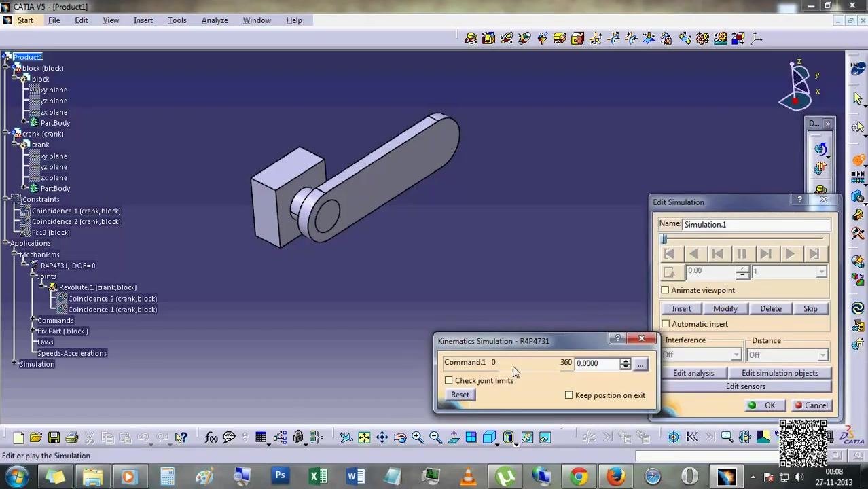Click Reset in Kinematics Simulation dialog
Screen dimensions: 868x489
(460, 395)
